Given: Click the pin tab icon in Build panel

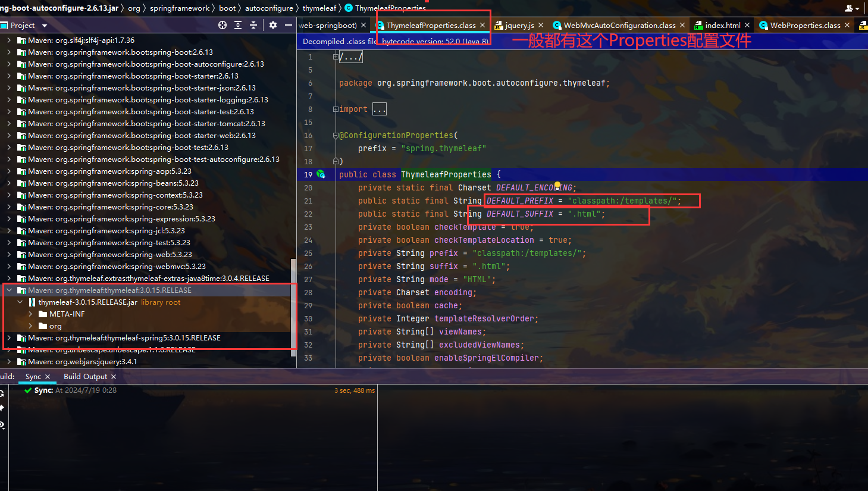Looking at the screenshot, I should click(x=2, y=408).
